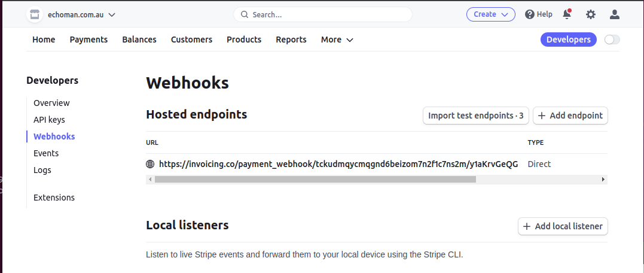Select API keys in the sidebar
644x273 pixels.
point(49,120)
